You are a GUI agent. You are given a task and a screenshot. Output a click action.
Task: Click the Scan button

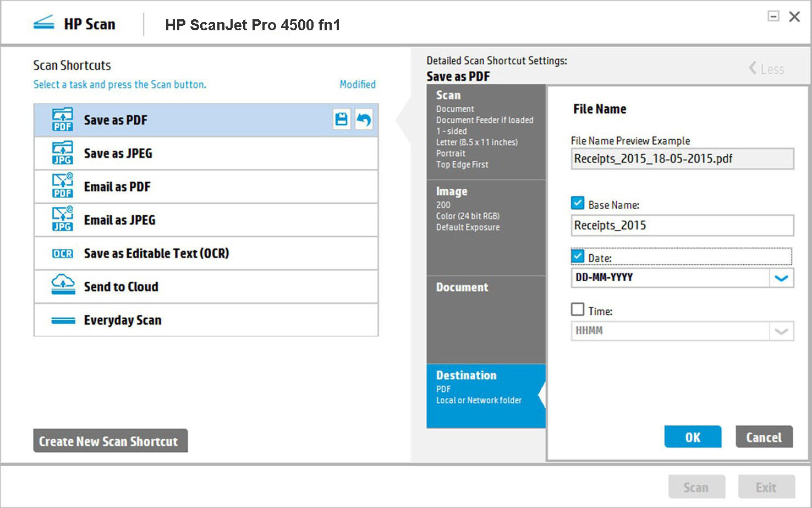(x=696, y=487)
